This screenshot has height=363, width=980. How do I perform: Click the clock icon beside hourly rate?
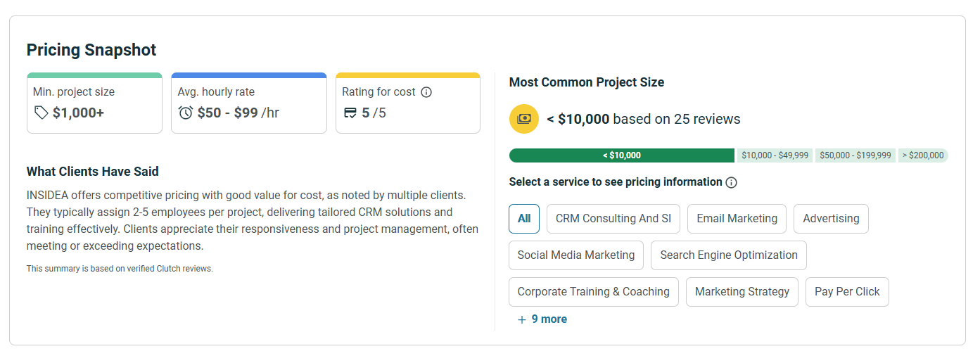(x=186, y=113)
